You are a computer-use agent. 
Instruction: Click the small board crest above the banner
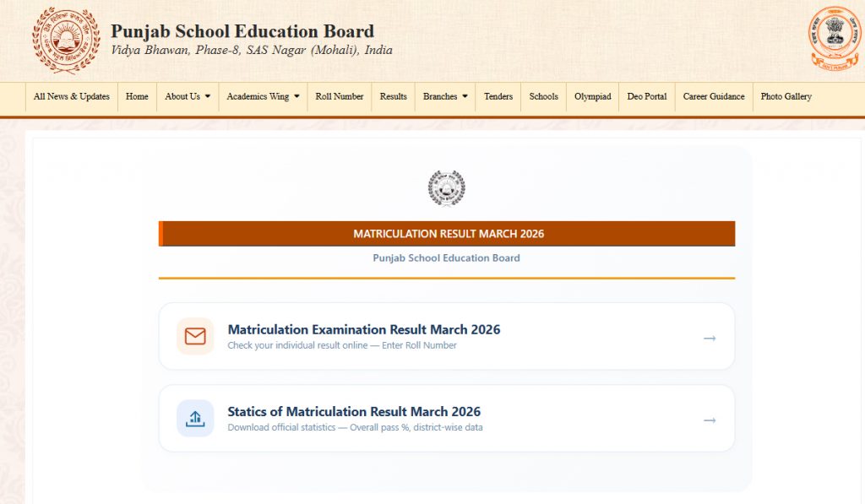click(x=447, y=188)
